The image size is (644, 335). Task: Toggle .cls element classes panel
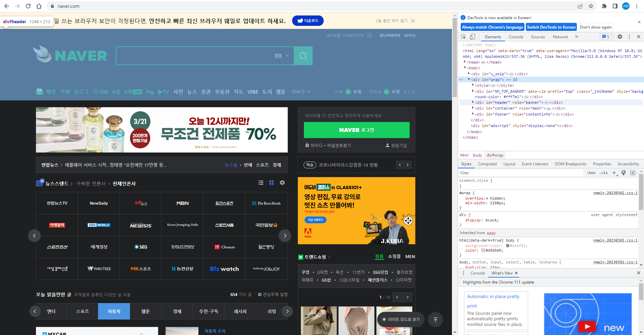[x=603, y=173]
